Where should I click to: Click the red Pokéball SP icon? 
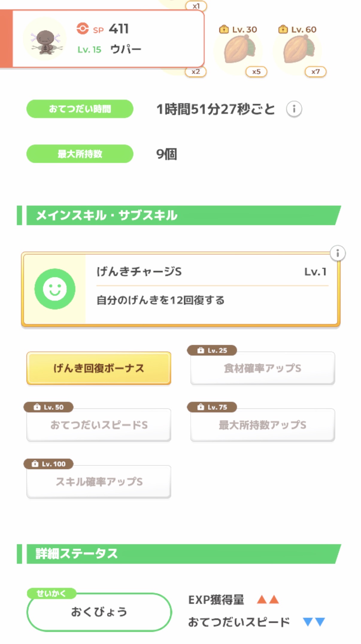[82, 29]
